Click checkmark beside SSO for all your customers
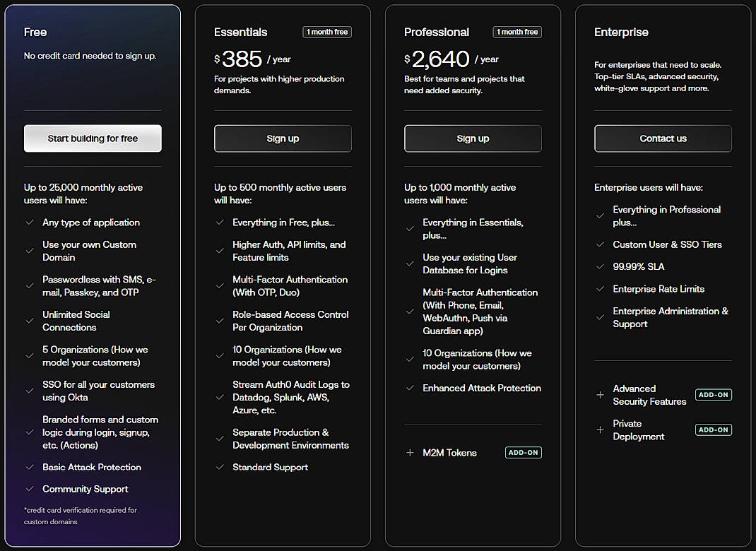This screenshot has height=551, width=756. click(30, 391)
